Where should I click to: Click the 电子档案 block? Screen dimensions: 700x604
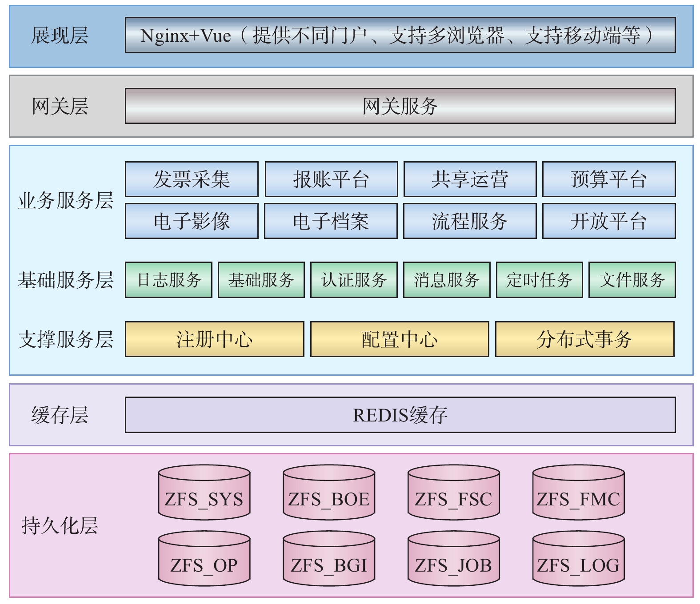click(331, 221)
